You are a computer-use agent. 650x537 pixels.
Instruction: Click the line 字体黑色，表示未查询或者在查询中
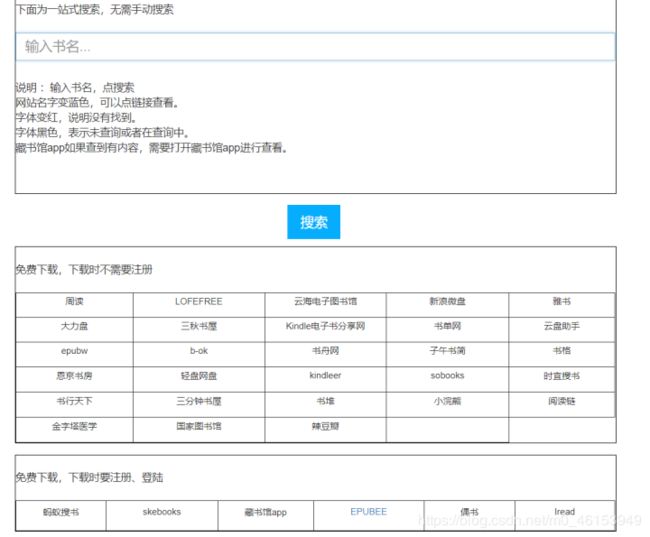102,133
